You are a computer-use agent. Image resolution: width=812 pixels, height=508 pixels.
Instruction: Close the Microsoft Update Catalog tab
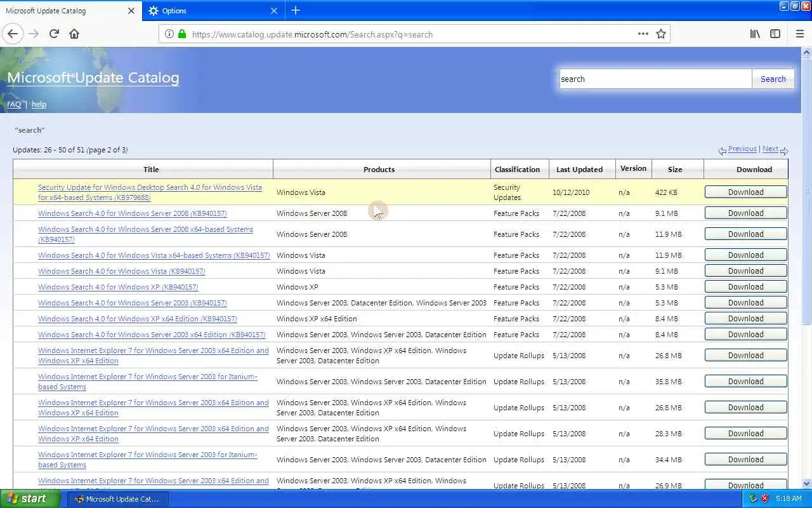pos(131,11)
